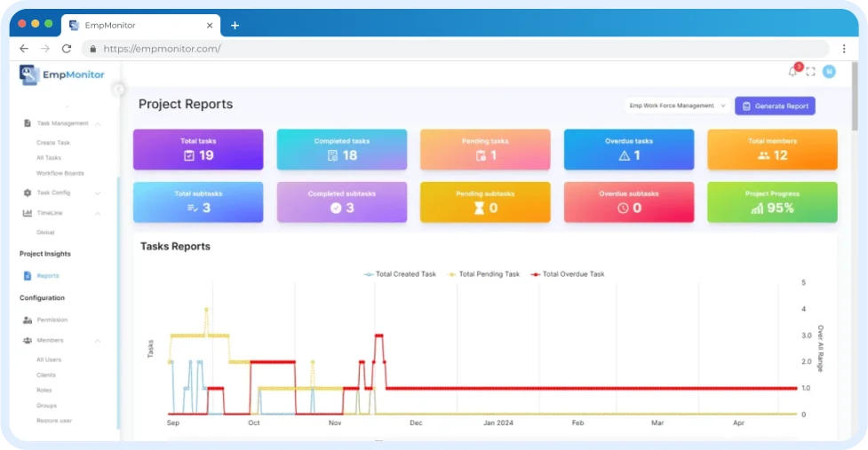The width and height of the screenshot is (868, 450).
Task: Click the EmpMonitor logo in sidebar
Action: (x=62, y=75)
